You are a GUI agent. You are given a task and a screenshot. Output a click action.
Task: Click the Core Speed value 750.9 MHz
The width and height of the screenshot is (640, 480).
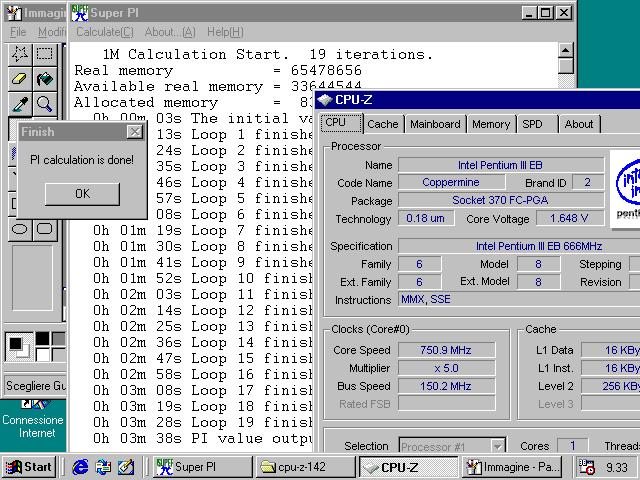[x=446, y=350]
